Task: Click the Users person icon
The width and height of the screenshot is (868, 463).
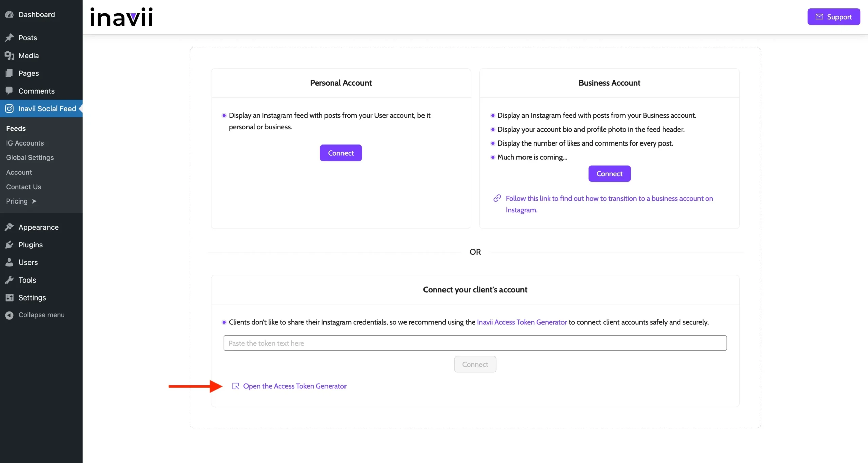Action: click(9, 263)
